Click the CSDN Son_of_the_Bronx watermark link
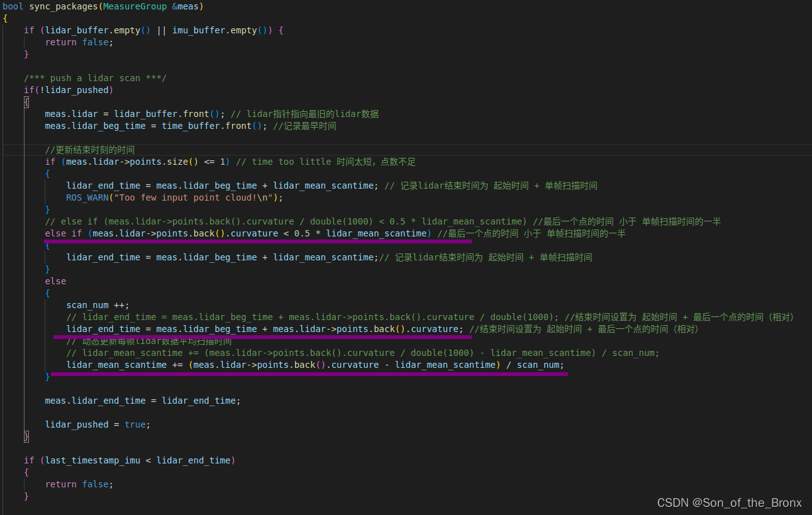The image size is (812, 515). tap(730, 502)
